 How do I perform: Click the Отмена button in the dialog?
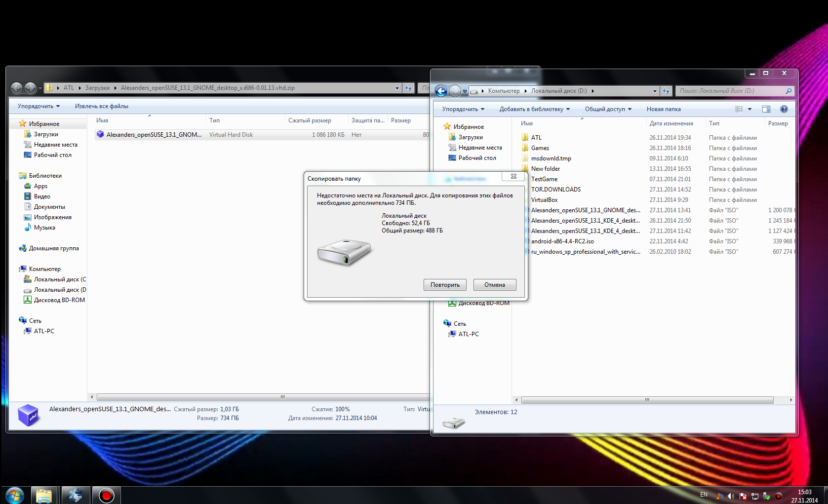494,285
